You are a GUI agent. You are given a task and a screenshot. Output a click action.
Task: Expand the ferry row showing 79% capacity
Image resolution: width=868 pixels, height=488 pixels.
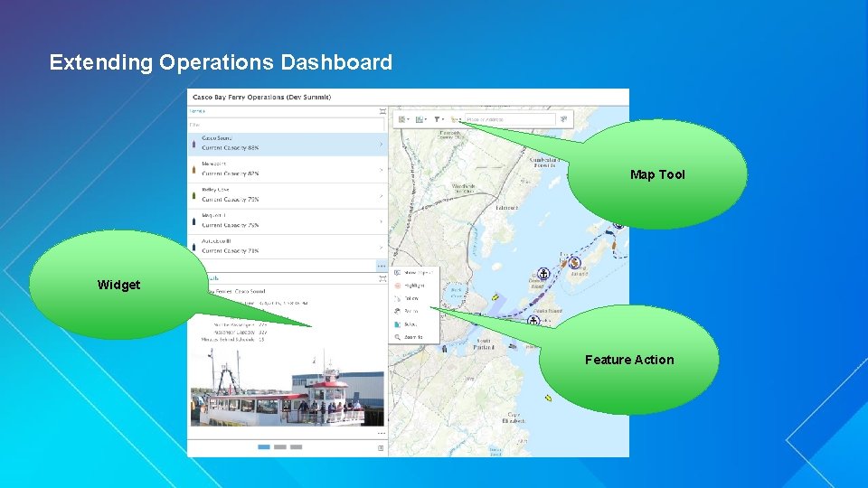(x=381, y=196)
